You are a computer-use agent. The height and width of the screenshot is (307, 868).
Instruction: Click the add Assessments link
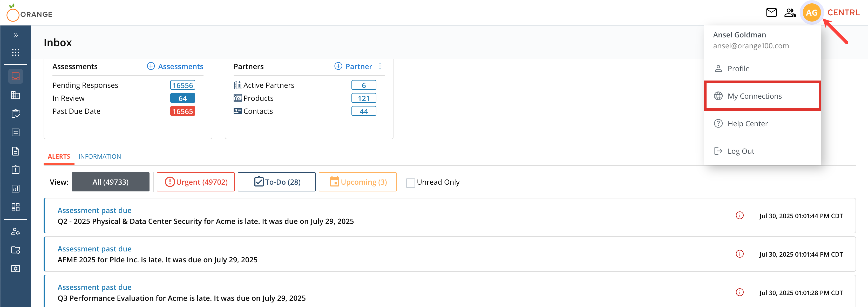pyautogui.click(x=175, y=66)
